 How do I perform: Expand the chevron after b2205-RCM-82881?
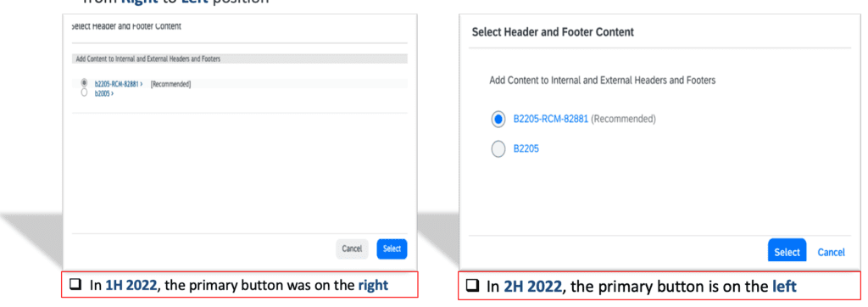tap(142, 84)
